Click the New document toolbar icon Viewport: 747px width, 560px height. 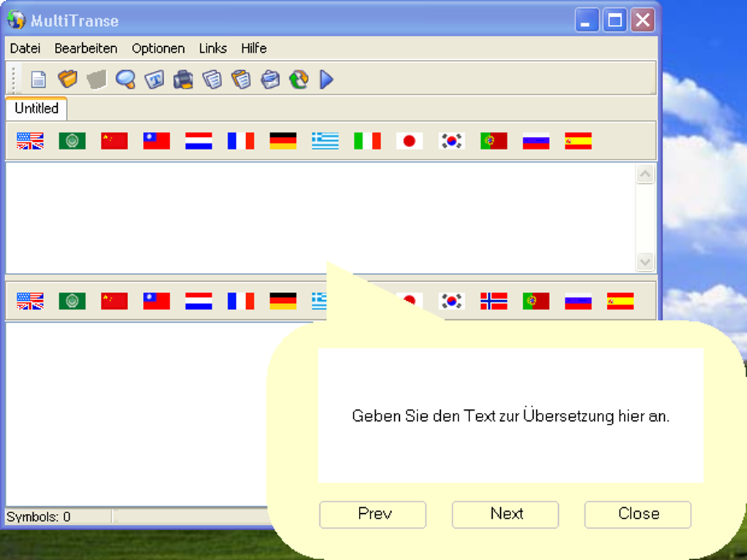click(x=38, y=79)
